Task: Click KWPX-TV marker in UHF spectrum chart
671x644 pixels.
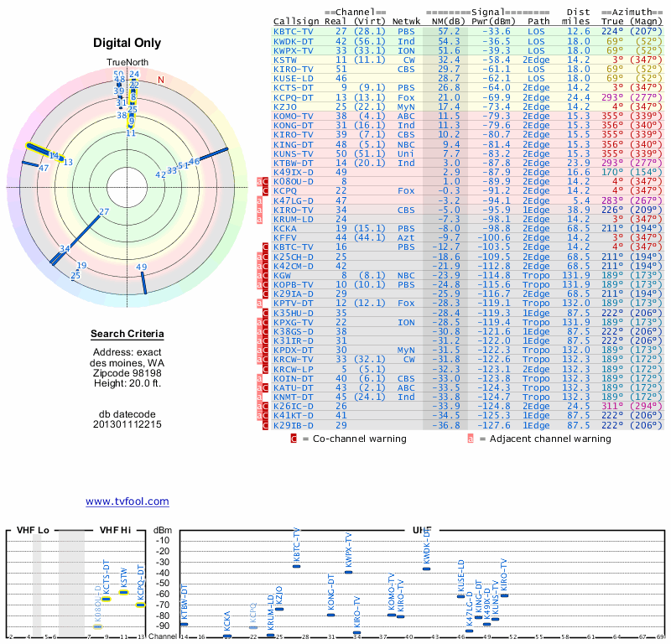Action: tap(349, 571)
